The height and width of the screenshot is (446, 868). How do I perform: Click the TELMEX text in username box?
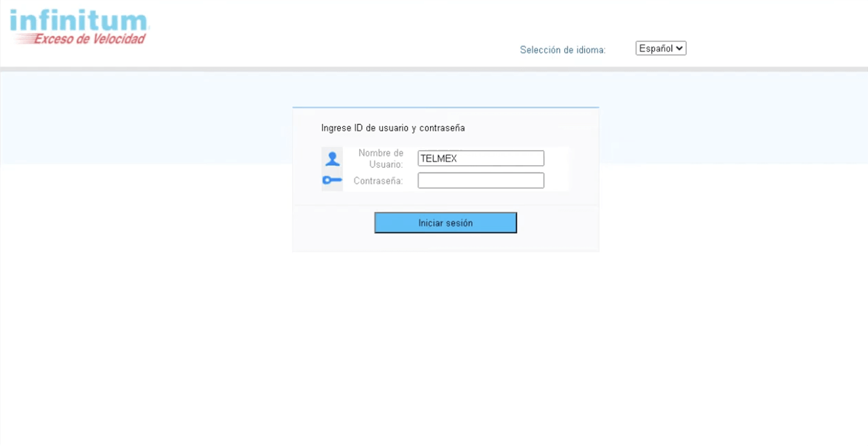point(439,158)
